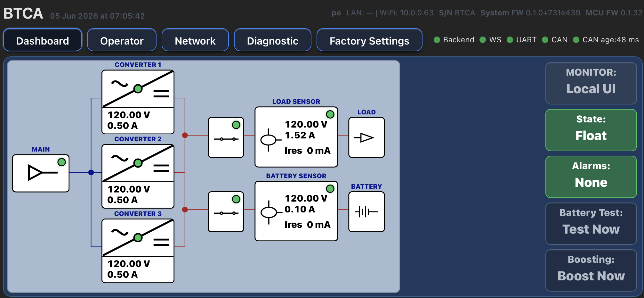Image resolution: width=644 pixels, height=298 pixels.
Task: Click Converter 3 current 0.50 A reading
Action: click(x=123, y=275)
